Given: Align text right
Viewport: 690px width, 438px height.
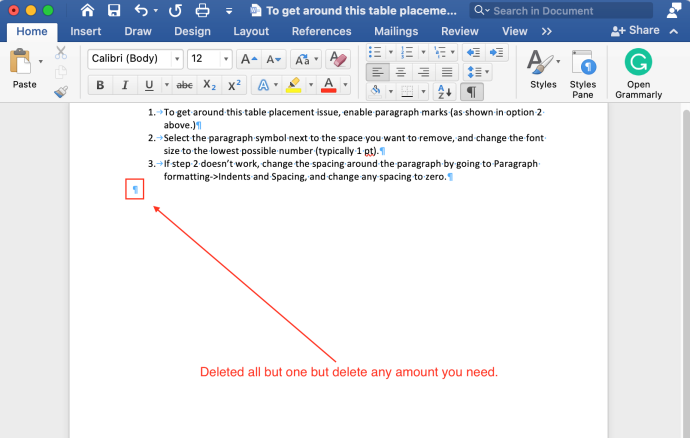Looking at the screenshot, I should (424, 72).
